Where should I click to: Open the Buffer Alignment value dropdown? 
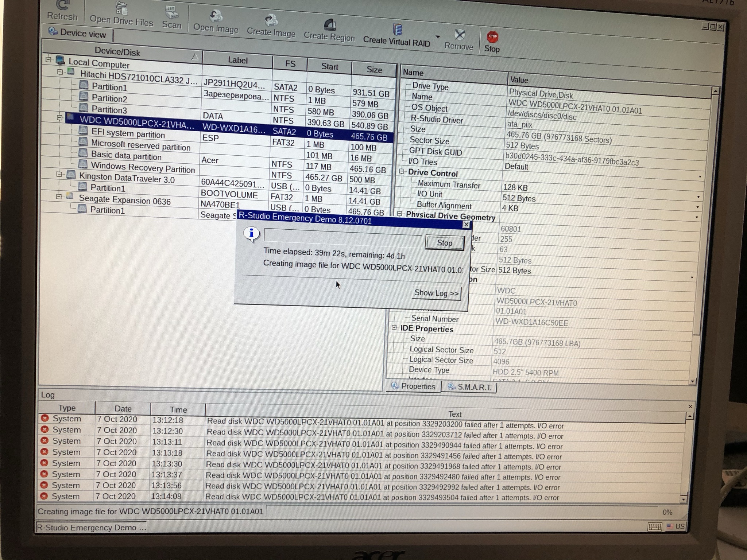[x=697, y=217]
